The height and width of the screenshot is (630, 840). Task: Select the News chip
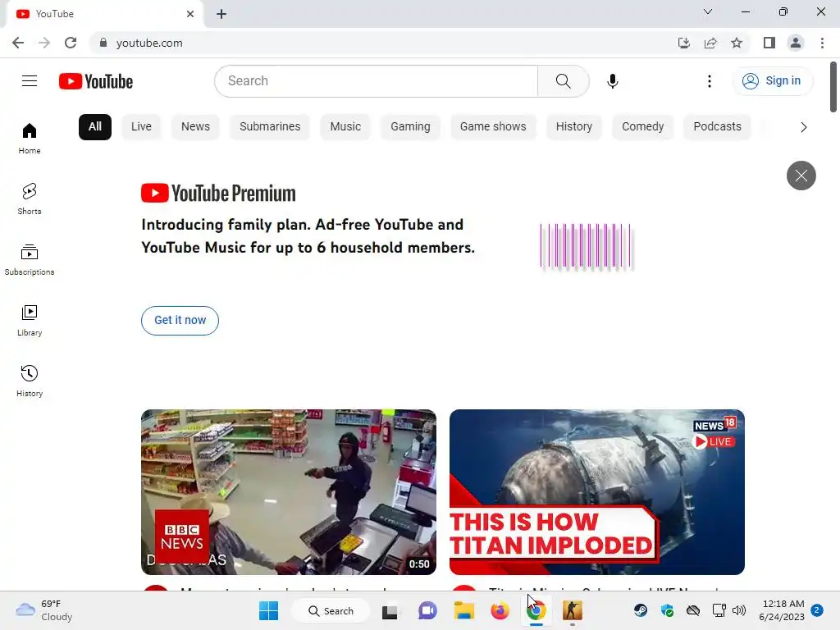tap(195, 127)
